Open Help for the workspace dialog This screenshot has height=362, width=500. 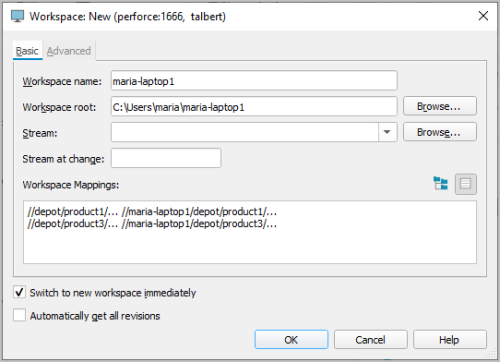pos(450,340)
